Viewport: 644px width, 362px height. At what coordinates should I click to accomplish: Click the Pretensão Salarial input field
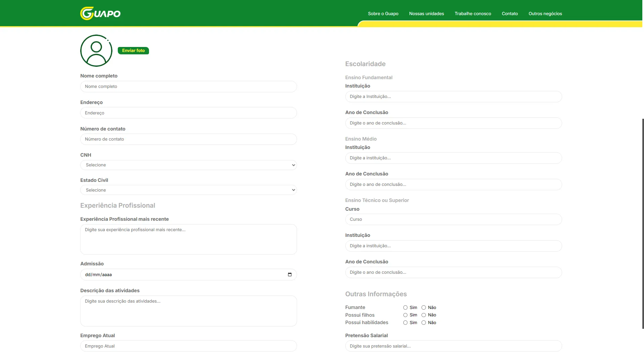453,346
